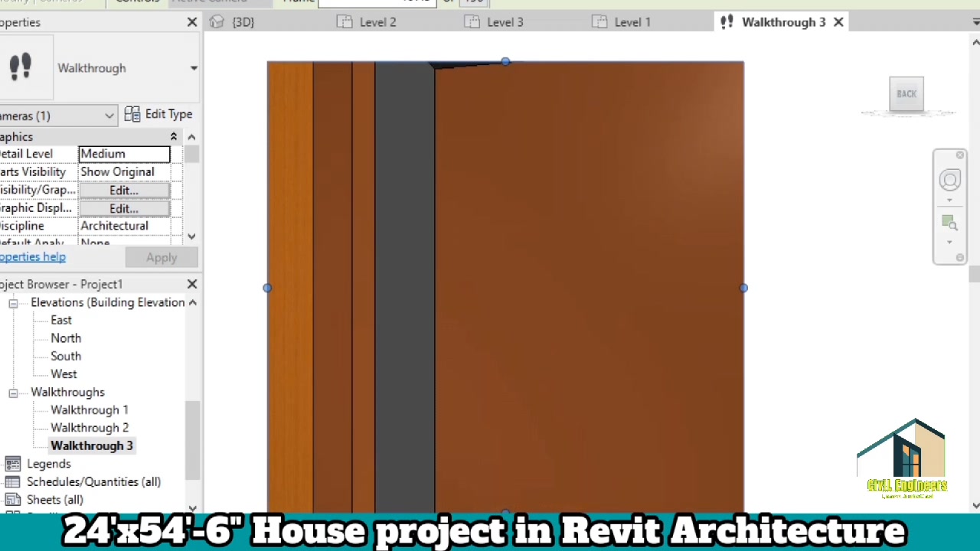Viewport: 980px width, 551px height.
Task: Click the Schedules/Quantities node icon
Action: (x=12, y=481)
